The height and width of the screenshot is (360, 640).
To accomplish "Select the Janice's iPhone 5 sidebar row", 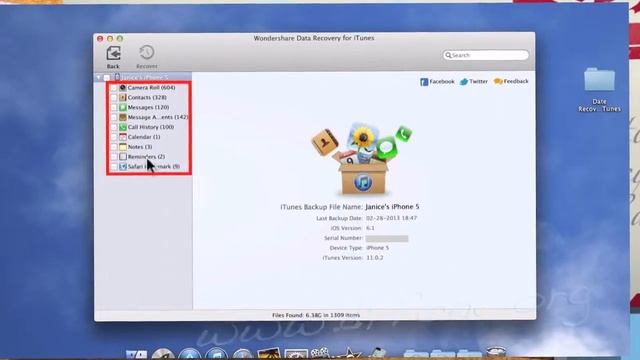I will tap(143, 77).
